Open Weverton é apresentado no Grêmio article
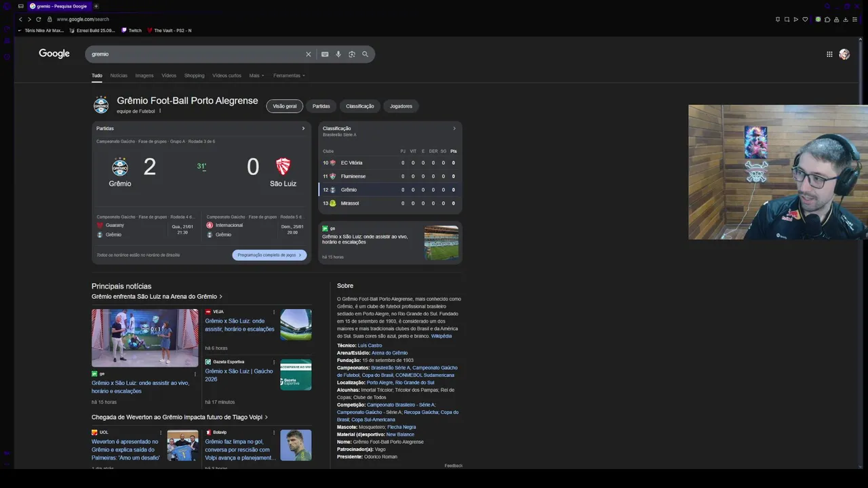 (x=125, y=449)
